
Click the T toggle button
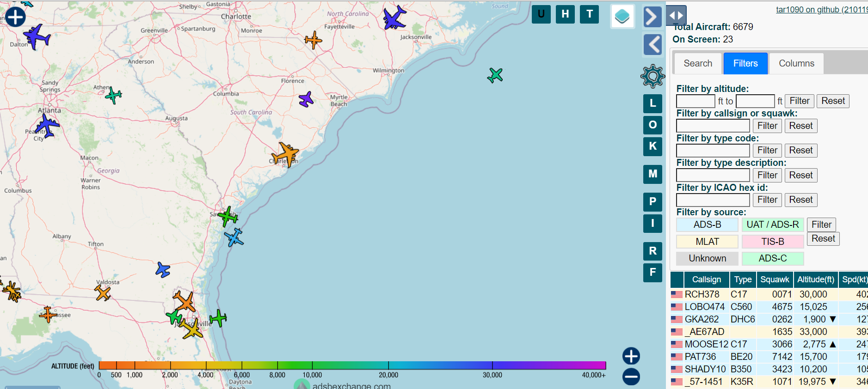[590, 14]
